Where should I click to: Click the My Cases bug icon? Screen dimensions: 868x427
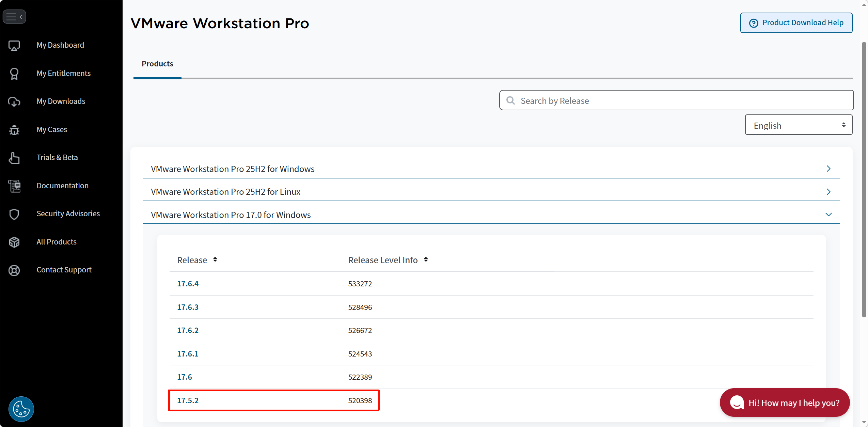click(14, 130)
